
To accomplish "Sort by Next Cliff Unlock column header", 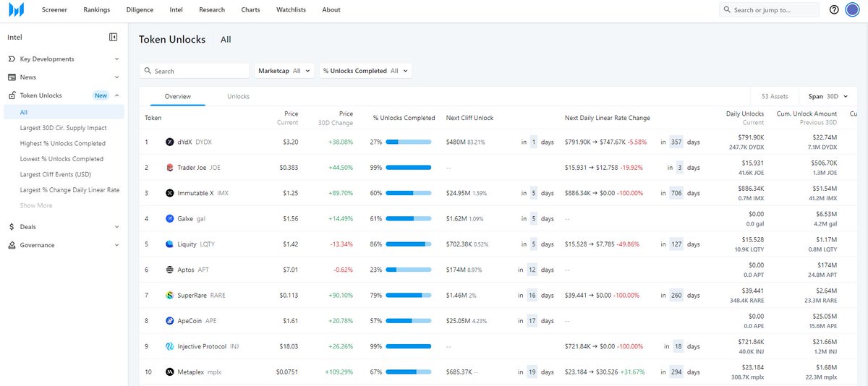I will (470, 118).
